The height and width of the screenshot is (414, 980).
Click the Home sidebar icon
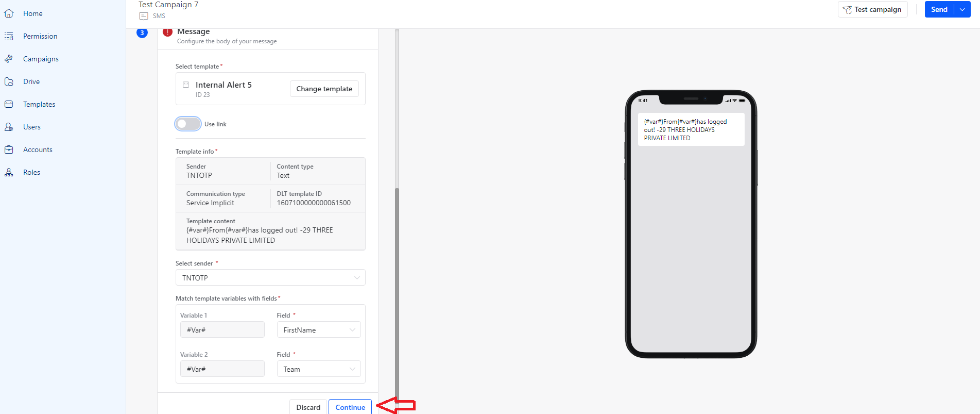(9, 13)
